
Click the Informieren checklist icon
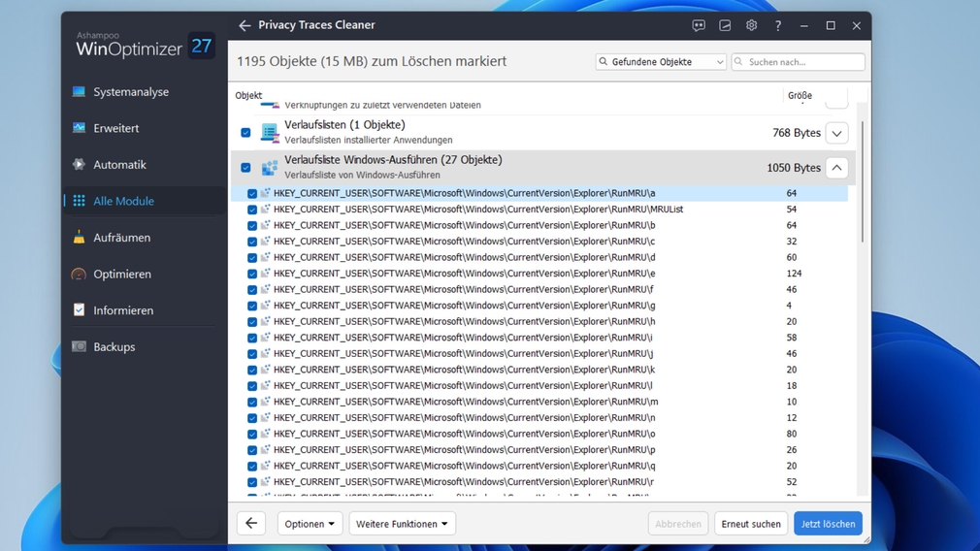click(x=79, y=309)
